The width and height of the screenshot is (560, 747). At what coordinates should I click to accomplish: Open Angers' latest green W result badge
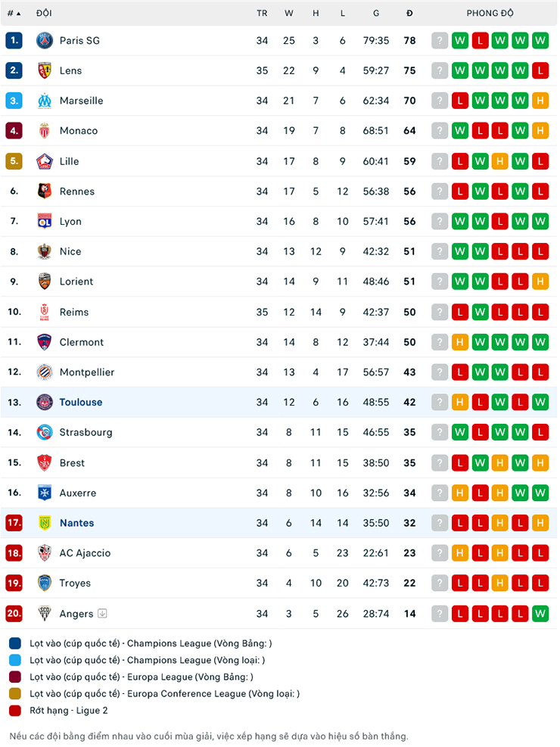point(540,613)
